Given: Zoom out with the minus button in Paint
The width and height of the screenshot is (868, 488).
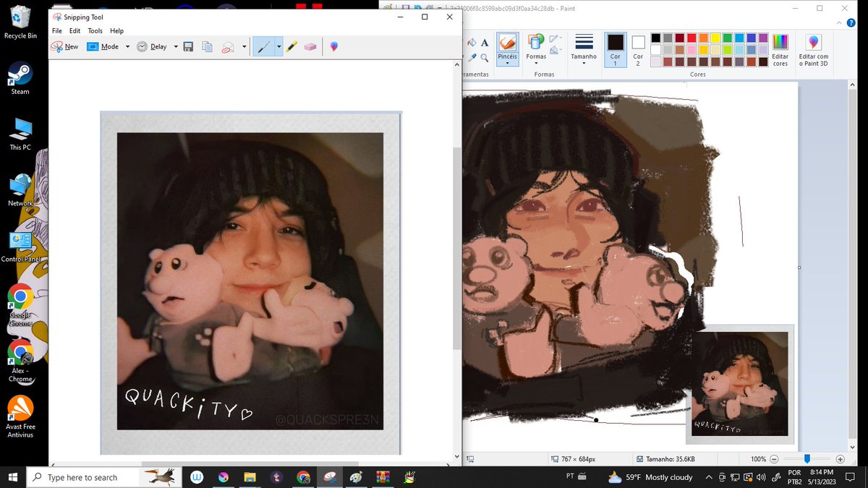Looking at the screenshot, I should click(775, 459).
